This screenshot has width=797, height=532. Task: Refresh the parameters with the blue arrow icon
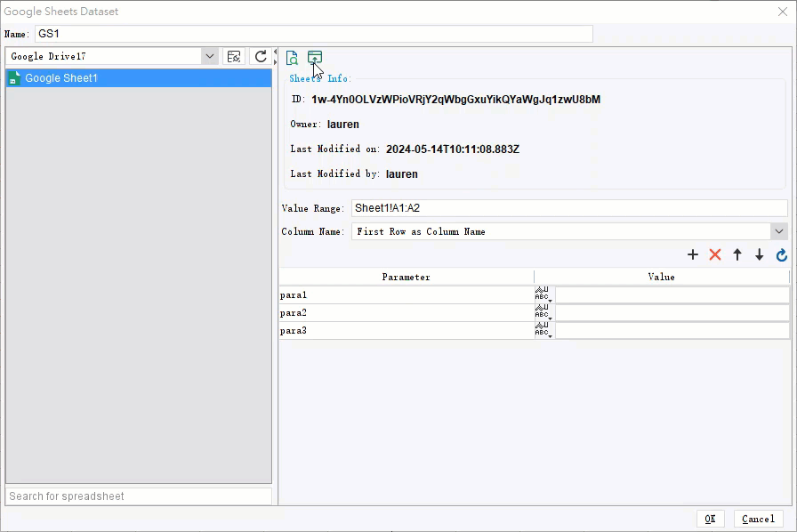tap(782, 254)
